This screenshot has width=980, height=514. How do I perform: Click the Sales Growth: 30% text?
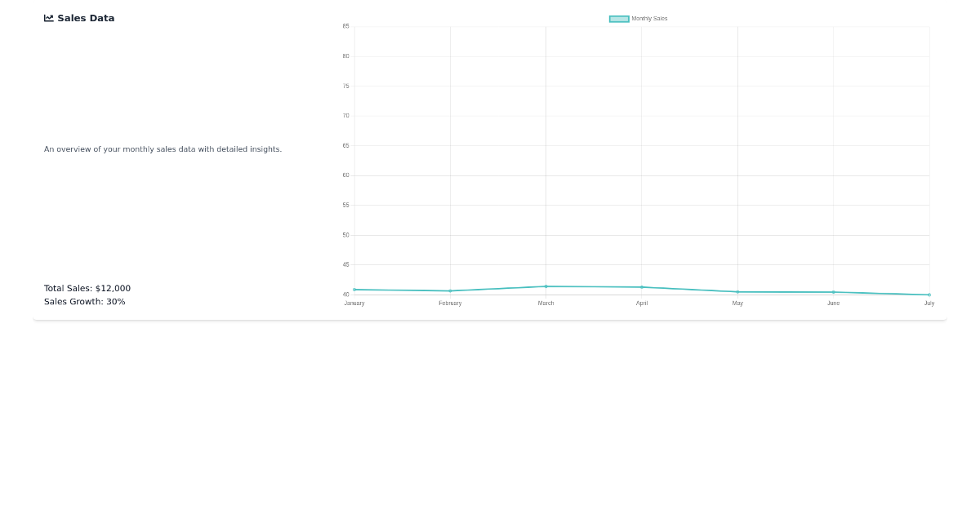coord(85,302)
